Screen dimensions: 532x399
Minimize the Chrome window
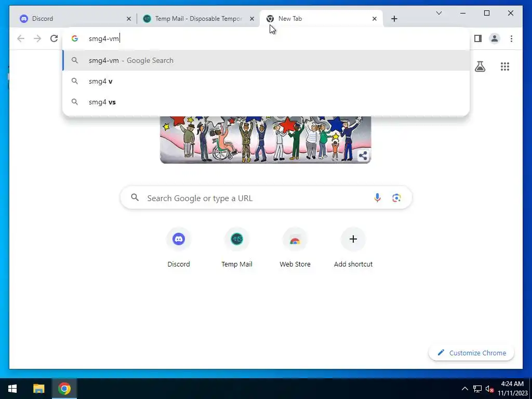(463, 13)
